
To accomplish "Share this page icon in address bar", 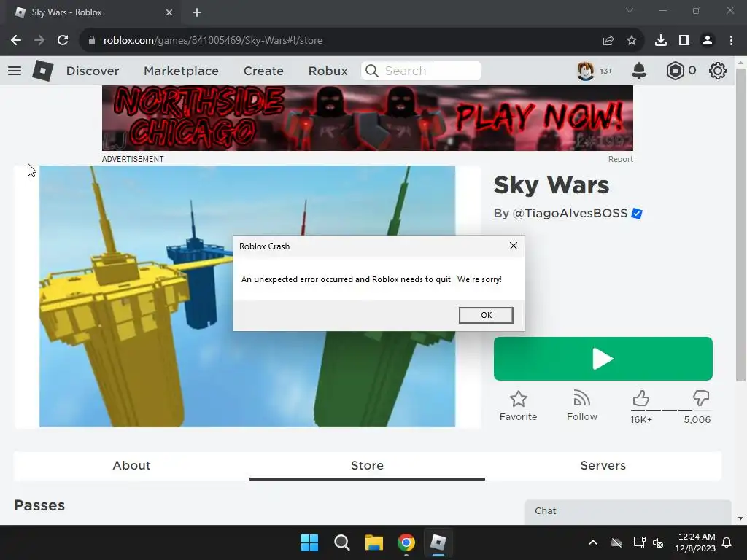I will (x=608, y=41).
